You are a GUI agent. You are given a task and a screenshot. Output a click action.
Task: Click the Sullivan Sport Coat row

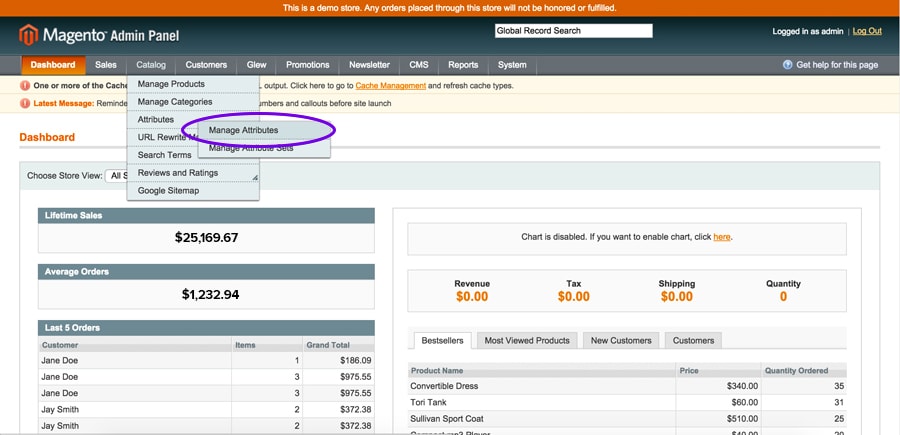tap(627, 419)
